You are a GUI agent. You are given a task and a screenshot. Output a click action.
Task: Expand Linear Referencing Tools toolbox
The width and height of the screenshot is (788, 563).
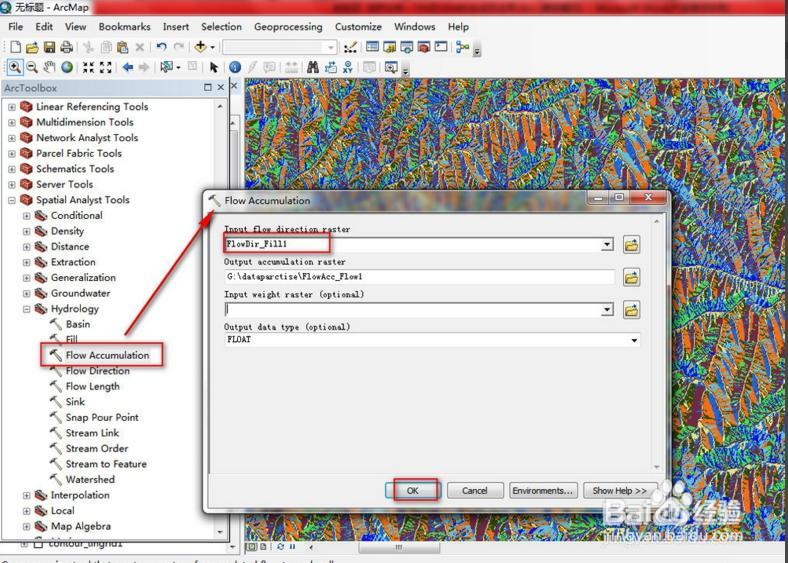12,107
